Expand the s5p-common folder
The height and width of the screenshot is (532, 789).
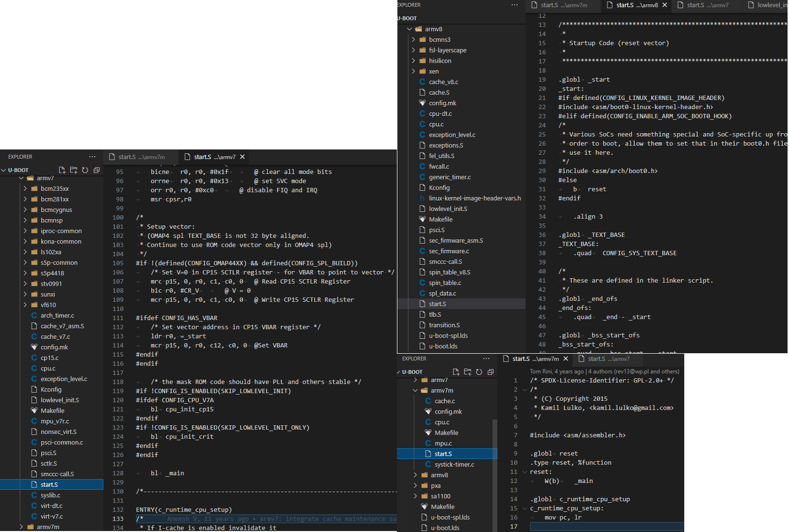tap(25, 262)
